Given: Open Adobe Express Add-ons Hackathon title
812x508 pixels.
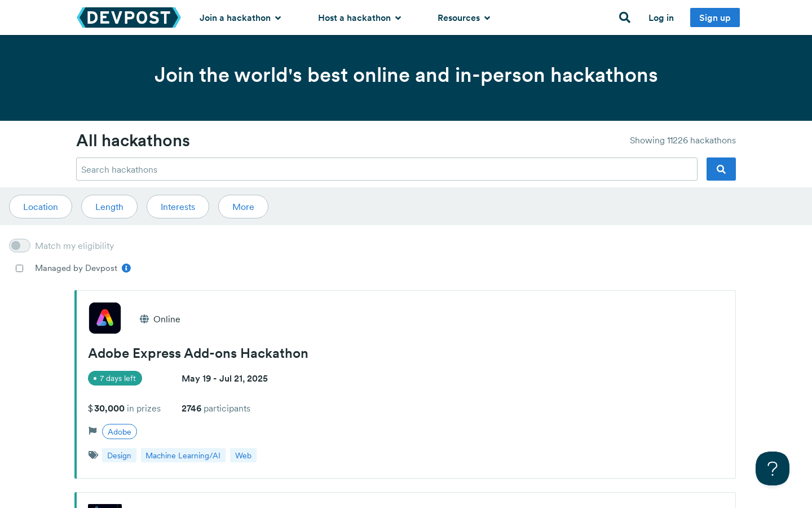Looking at the screenshot, I should pos(198,353).
